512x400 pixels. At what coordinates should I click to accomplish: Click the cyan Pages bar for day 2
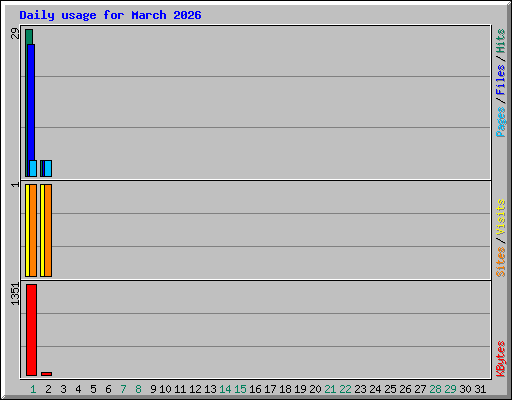tap(48, 168)
